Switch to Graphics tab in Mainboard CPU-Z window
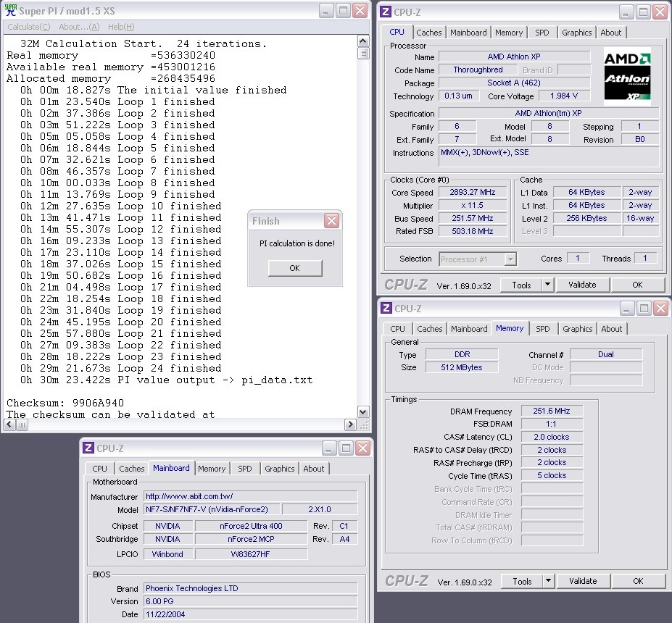The height and width of the screenshot is (623, 672). [279, 469]
